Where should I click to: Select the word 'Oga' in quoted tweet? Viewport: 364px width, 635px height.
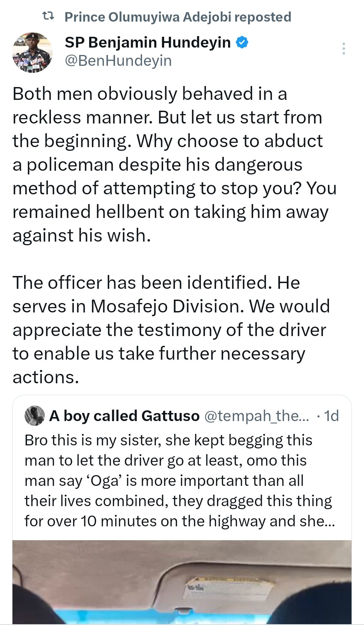pyautogui.click(x=106, y=481)
